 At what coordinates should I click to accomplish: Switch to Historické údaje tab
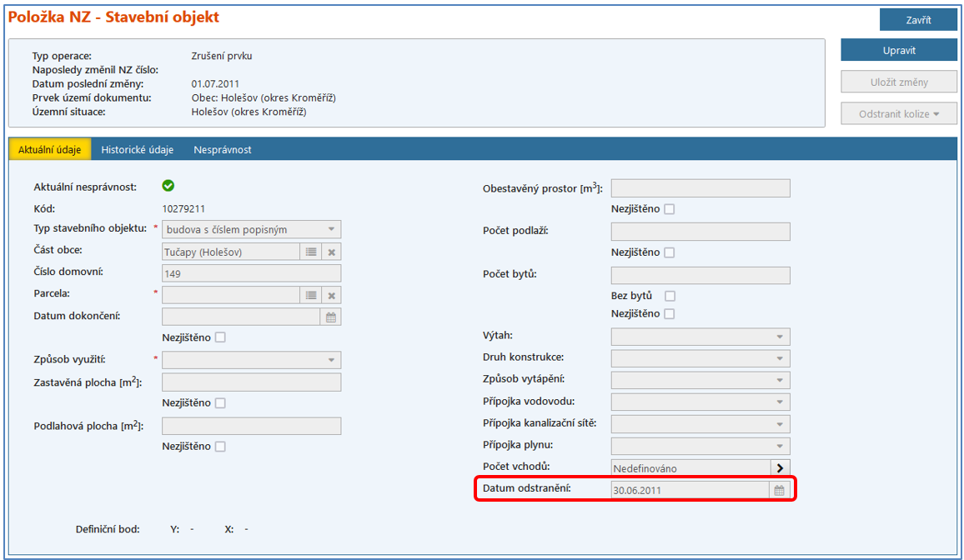[137, 150]
